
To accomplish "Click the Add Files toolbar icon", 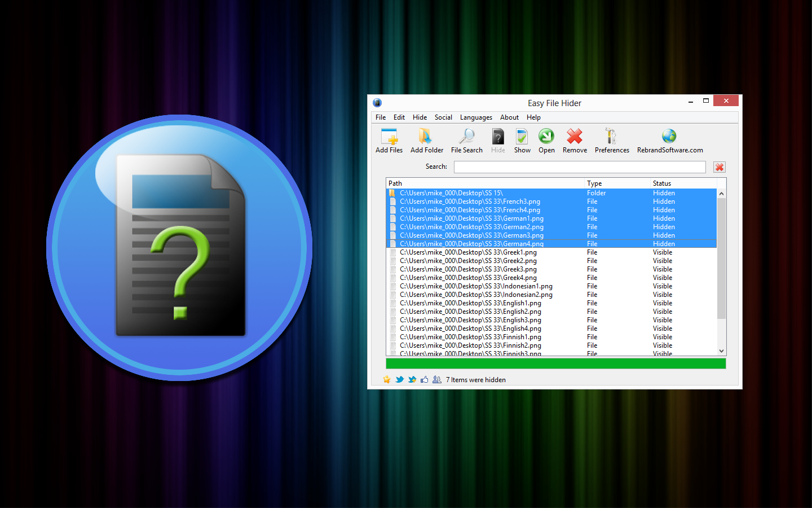I will click(389, 137).
